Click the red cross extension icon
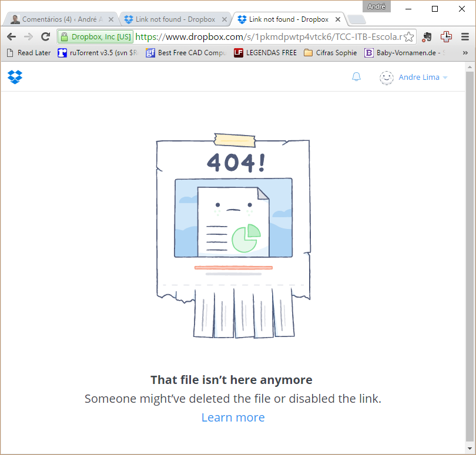Screen dimensions: 476x455 pyautogui.click(x=446, y=37)
